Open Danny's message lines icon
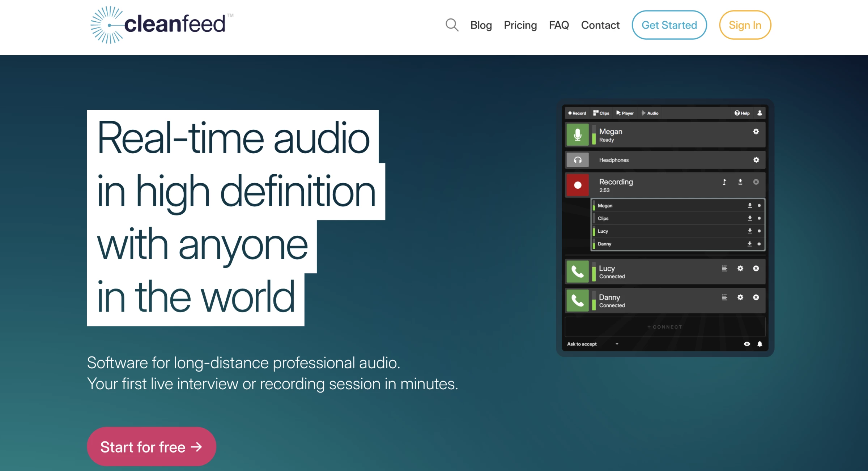This screenshot has width=868, height=471. (724, 297)
